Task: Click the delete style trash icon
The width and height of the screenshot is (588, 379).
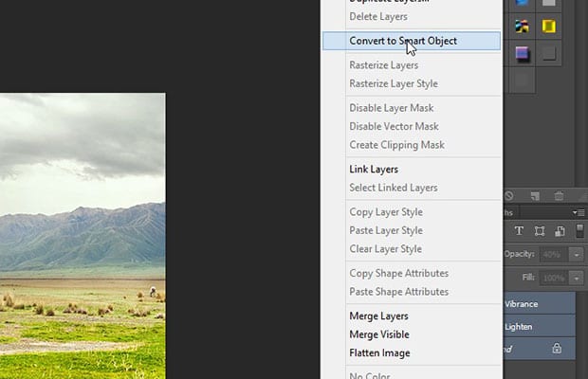Action: (x=559, y=195)
